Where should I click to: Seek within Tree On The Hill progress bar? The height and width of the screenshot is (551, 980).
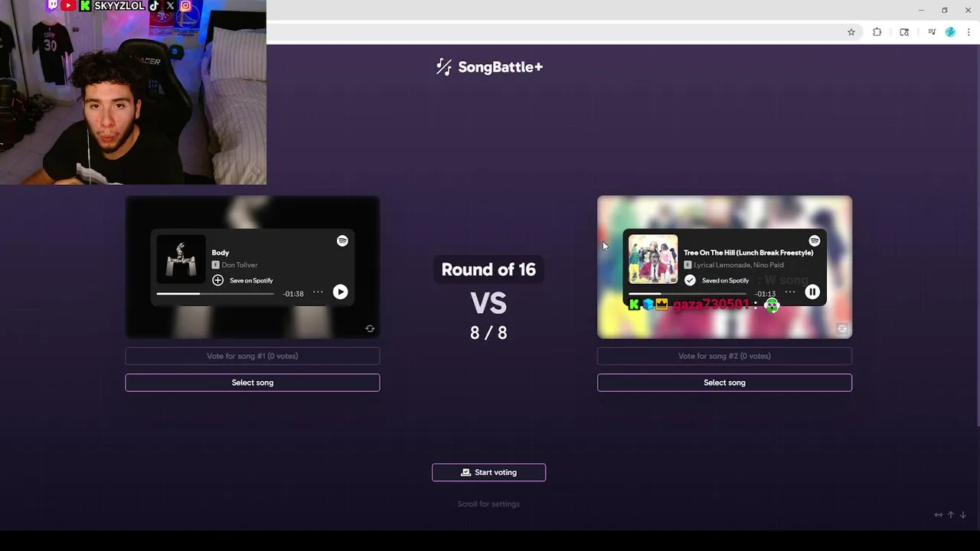[x=688, y=293]
